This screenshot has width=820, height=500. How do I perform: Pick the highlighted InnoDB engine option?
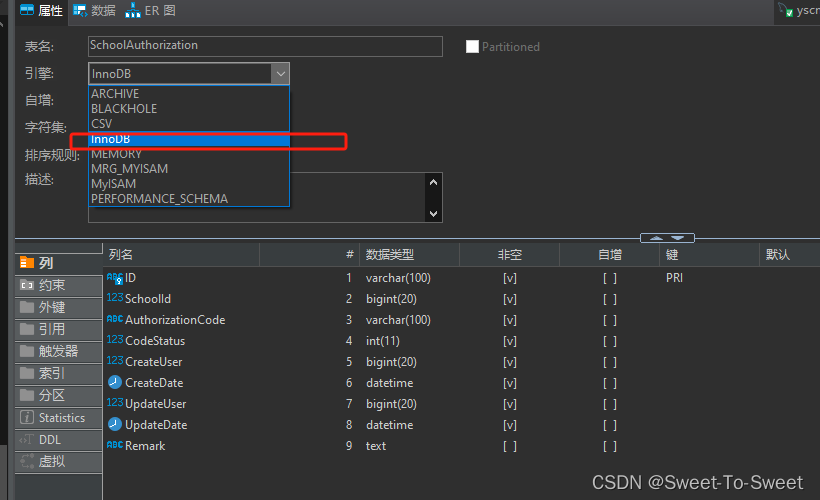pyautogui.click(x=189, y=139)
